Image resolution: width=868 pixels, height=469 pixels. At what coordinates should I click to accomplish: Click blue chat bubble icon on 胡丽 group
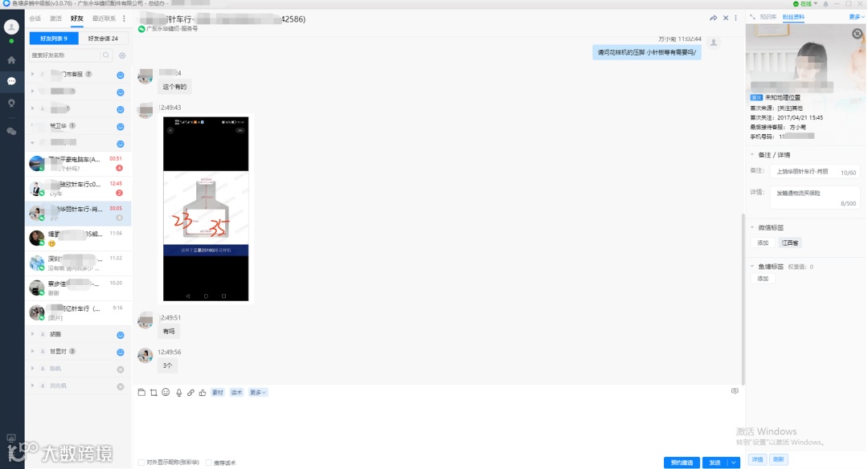pyautogui.click(x=120, y=335)
